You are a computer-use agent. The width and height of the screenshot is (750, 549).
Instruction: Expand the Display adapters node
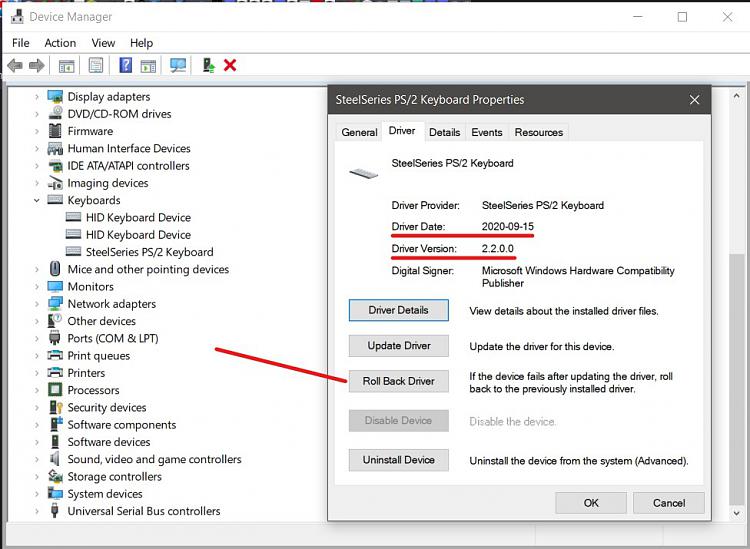pos(37,97)
